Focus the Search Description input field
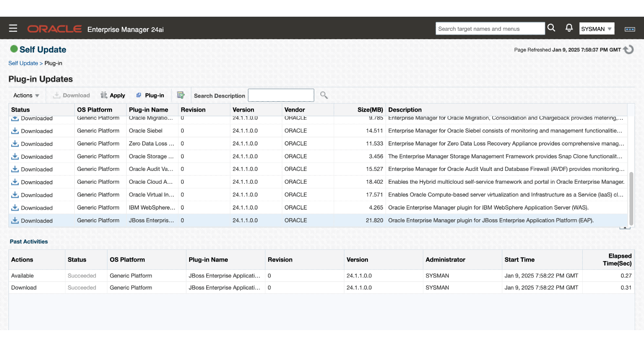This screenshot has height=362, width=644. (281, 96)
